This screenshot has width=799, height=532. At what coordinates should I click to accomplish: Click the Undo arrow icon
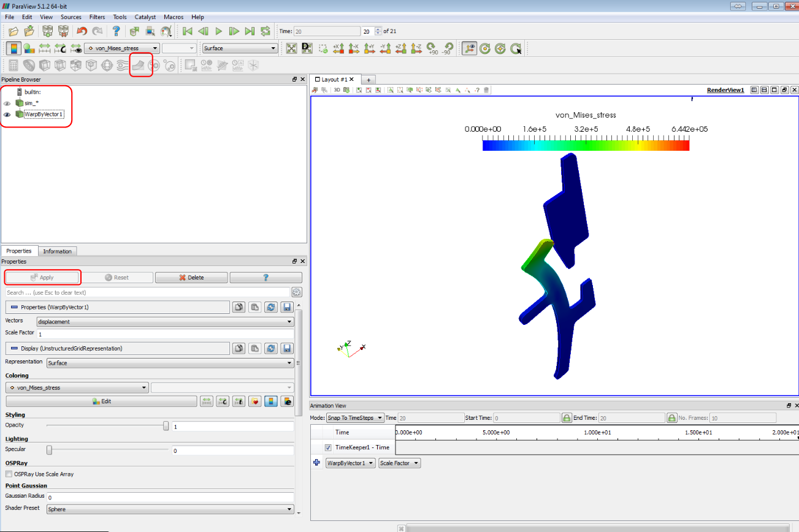82,31
